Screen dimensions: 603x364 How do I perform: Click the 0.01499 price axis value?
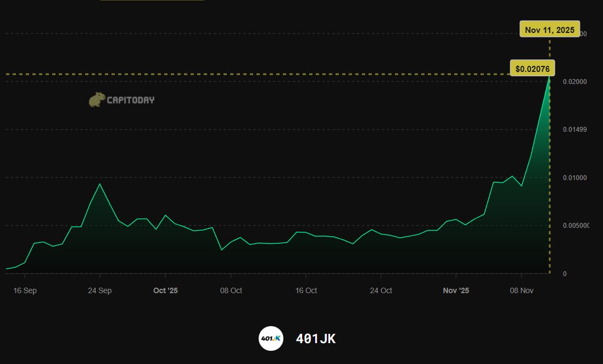575,130
